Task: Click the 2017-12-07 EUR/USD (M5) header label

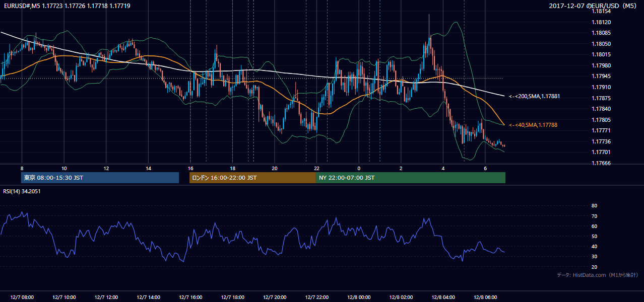Action: click(594, 6)
